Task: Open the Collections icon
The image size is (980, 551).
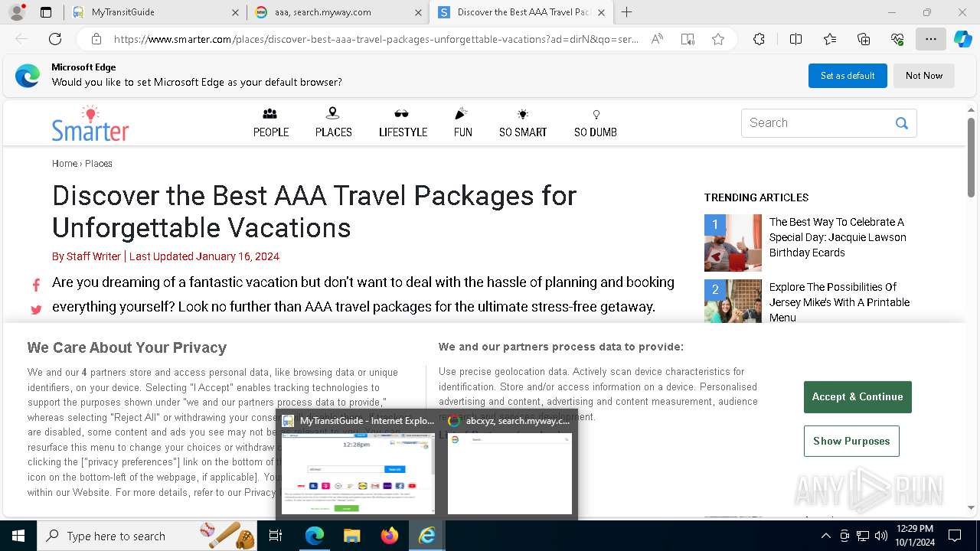Action: pyautogui.click(x=864, y=39)
